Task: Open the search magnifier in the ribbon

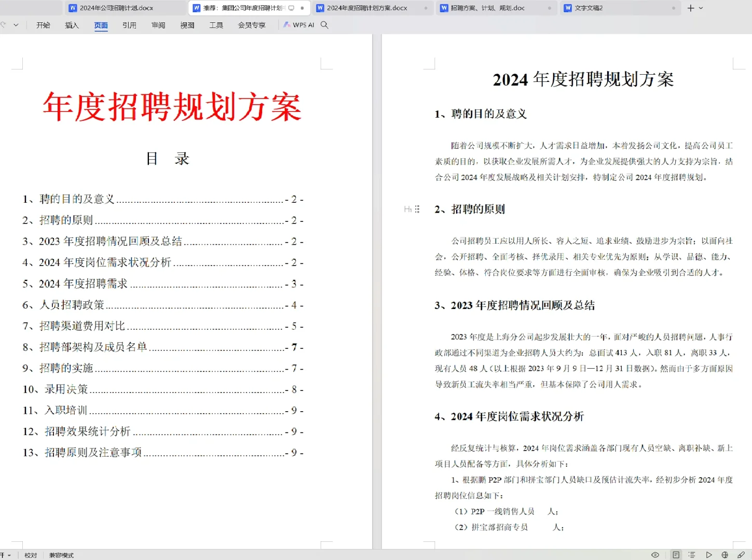Action: (324, 25)
